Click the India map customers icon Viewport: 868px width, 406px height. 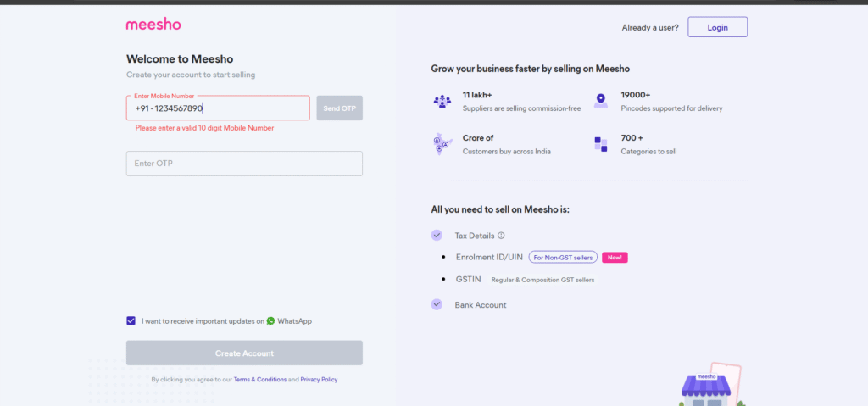[x=442, y=144]
